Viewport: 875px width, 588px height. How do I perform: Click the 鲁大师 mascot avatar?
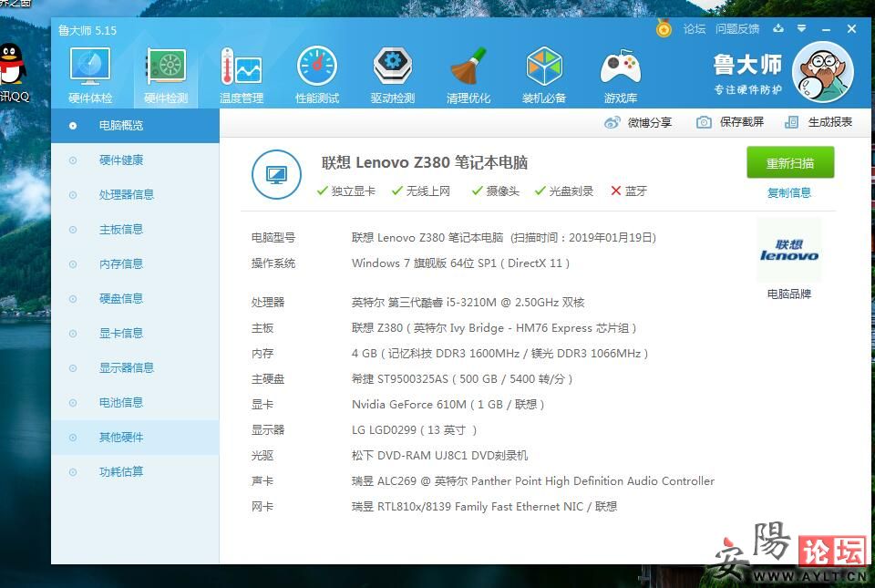[x=822, y=71]
